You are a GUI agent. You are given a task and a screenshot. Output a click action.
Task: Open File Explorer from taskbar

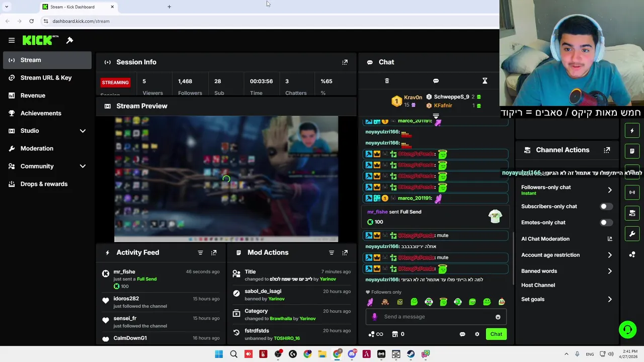pyautogui.click(x=322, y=354)
